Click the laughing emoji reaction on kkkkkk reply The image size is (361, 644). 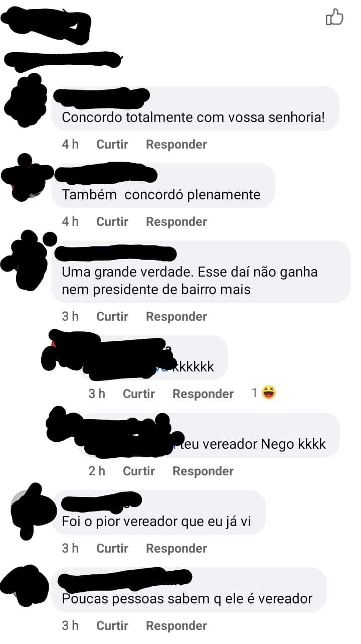click(x=269, y=393)
